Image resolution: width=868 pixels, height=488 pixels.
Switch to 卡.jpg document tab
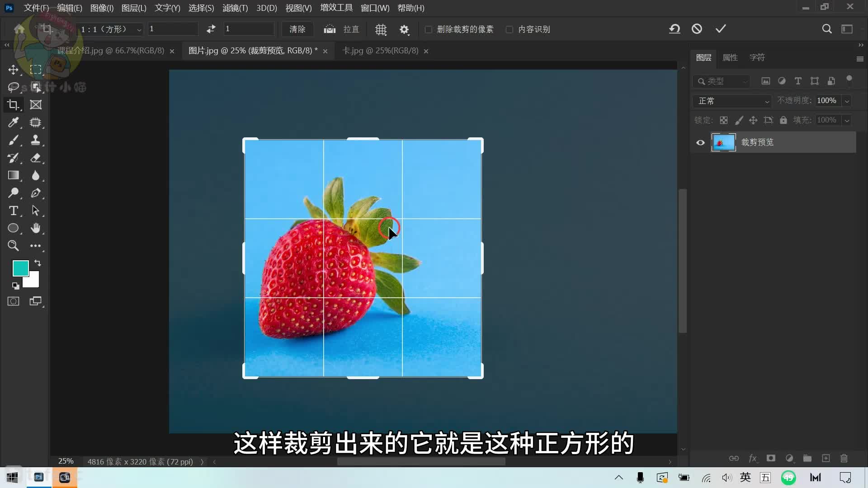(x=380, y=51)
